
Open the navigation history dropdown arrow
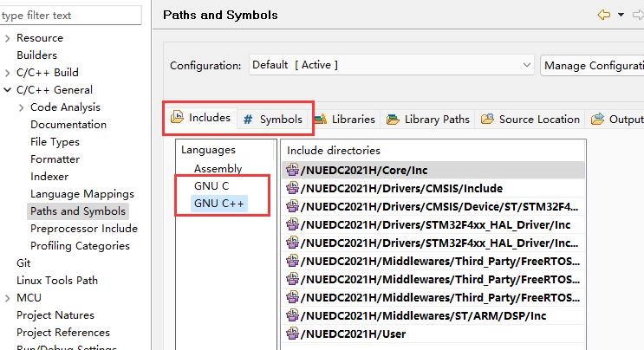(x=621, y=16)
